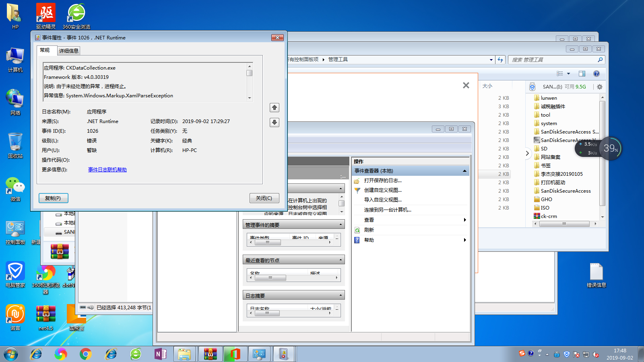Open the 诚税融插件 folder
644x362 pixels.
coord(553,107)
